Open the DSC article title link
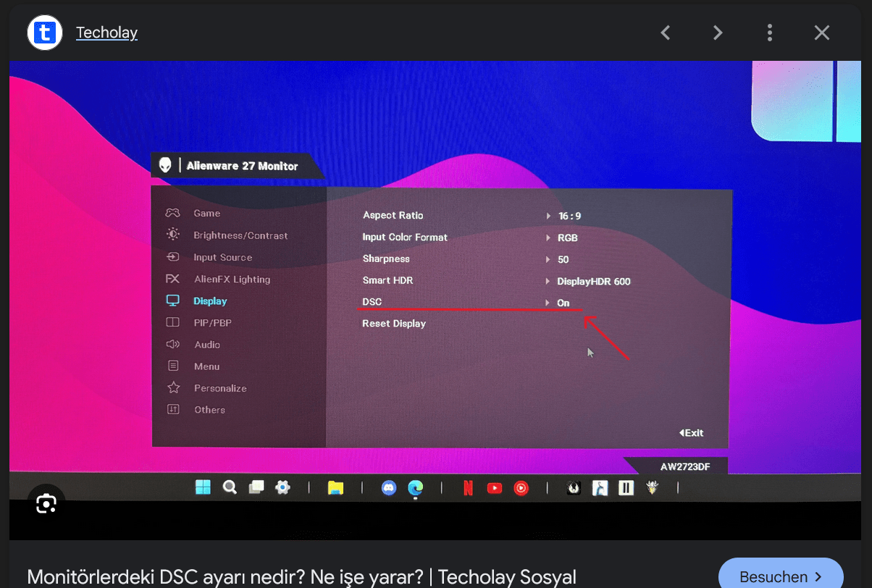Viewport: 872px width, 588px height. 301,576
